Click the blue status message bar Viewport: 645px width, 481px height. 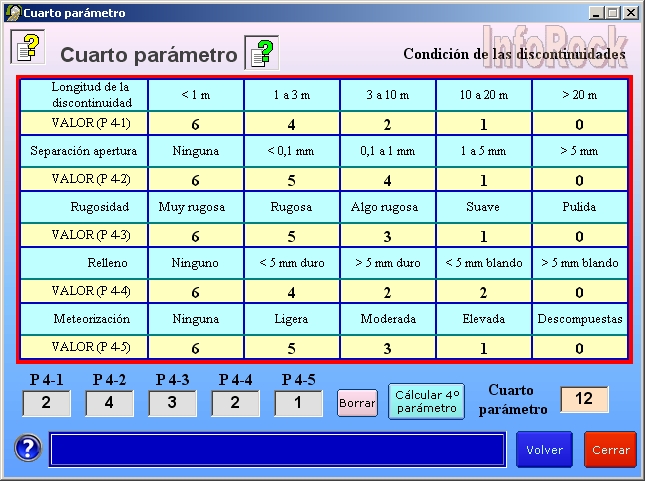(x=277, y=449)
